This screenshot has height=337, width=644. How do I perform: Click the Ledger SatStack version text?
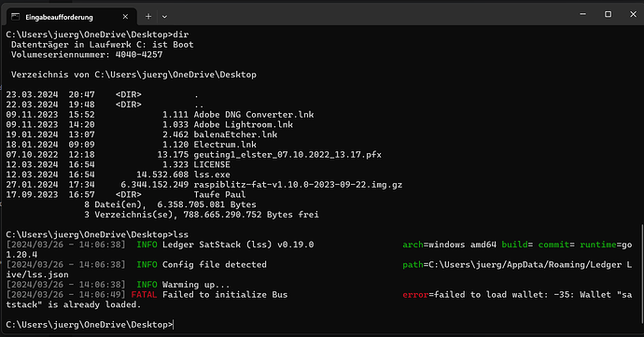[238, 245]
